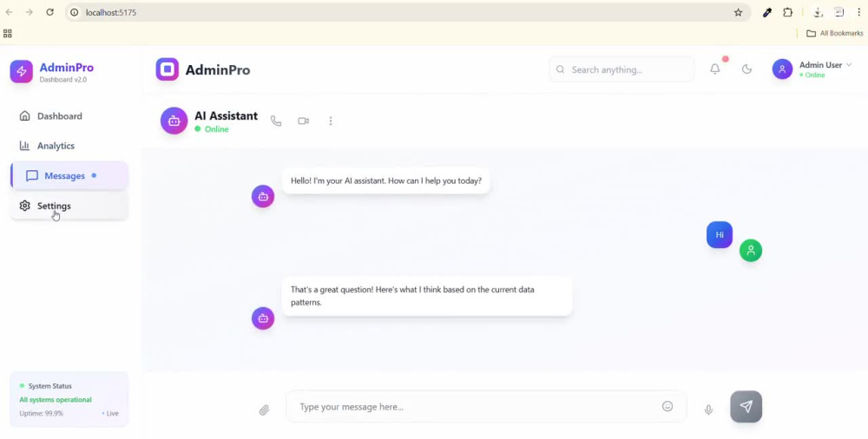Open the chat more options menu
Image resolution: width=868 pixels, height=439 pixels.
(x=331, y=121)
